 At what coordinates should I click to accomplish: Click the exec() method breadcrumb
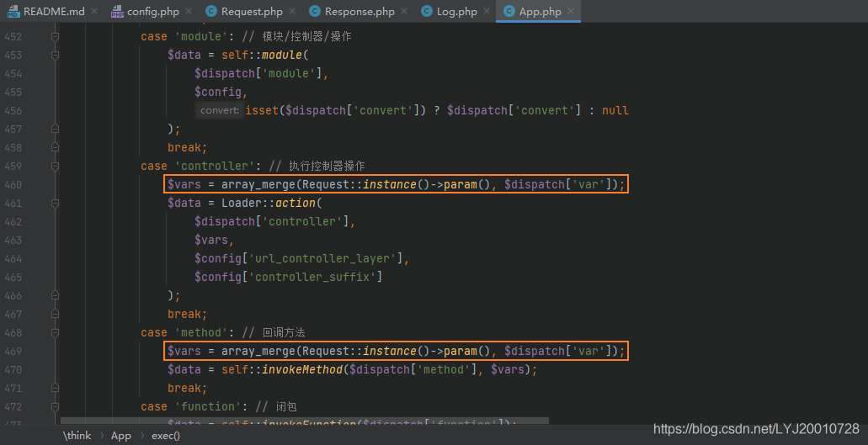pos(166,436)
